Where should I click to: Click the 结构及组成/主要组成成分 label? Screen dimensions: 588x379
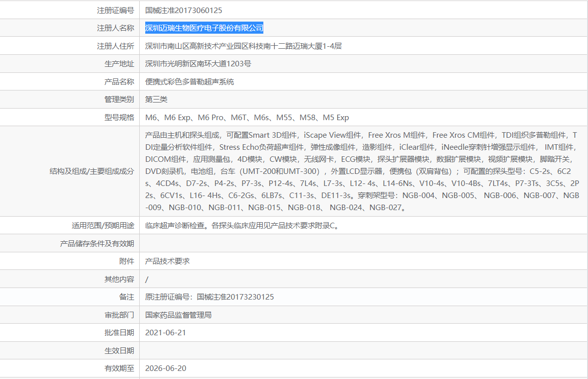click(x=92, y=171)
